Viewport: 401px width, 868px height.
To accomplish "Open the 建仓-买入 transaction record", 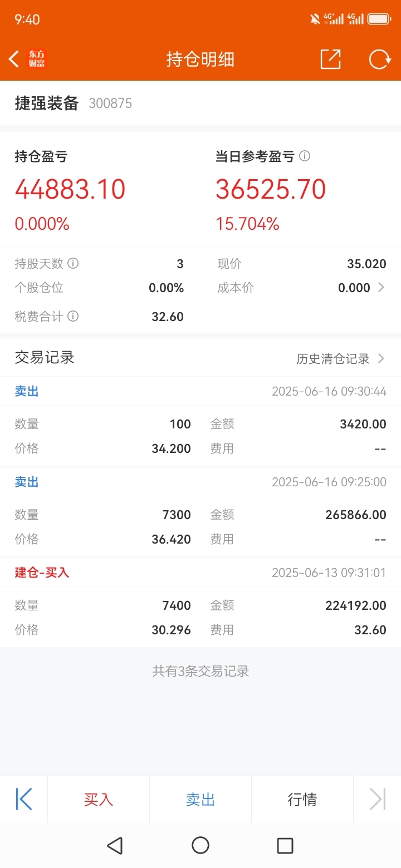I will pyautogui.click(x=200, y=603).
